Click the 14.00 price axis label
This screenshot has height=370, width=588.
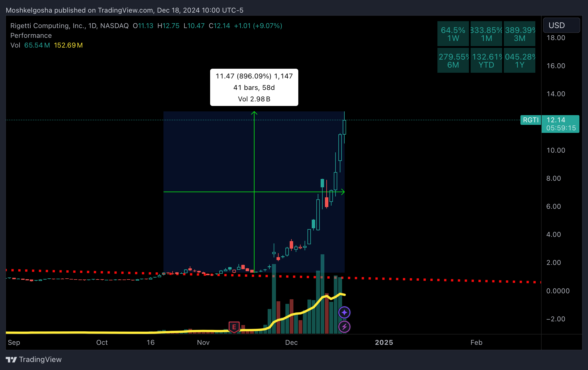[x=556, y=94]
